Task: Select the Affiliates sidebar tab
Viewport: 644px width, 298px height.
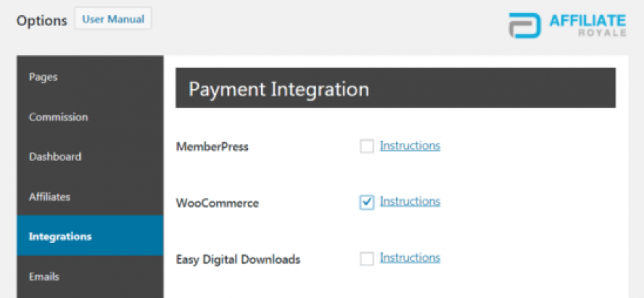Action: pyautogui.click(x=90, y=196)
